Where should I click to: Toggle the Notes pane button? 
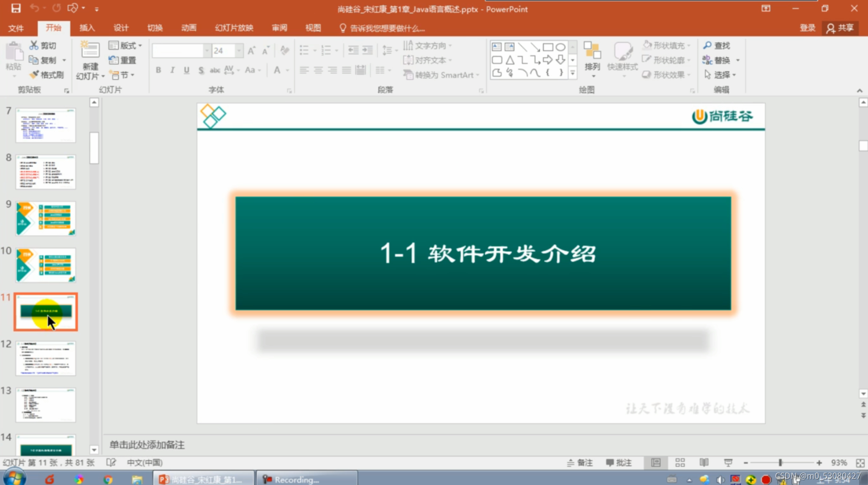[580, 462]
